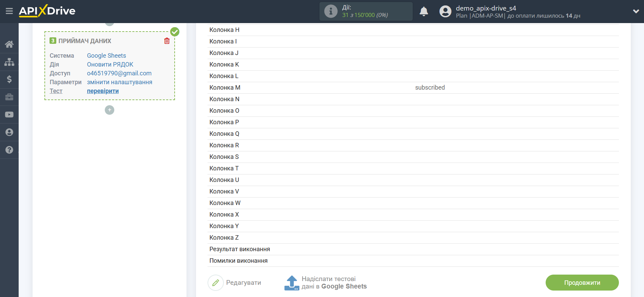Open the Google Sheets system link
644x297 pixels.
click(106, 56)
